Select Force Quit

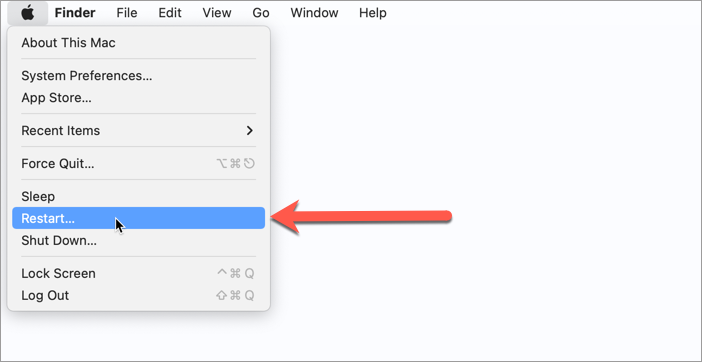coord(138,164)
